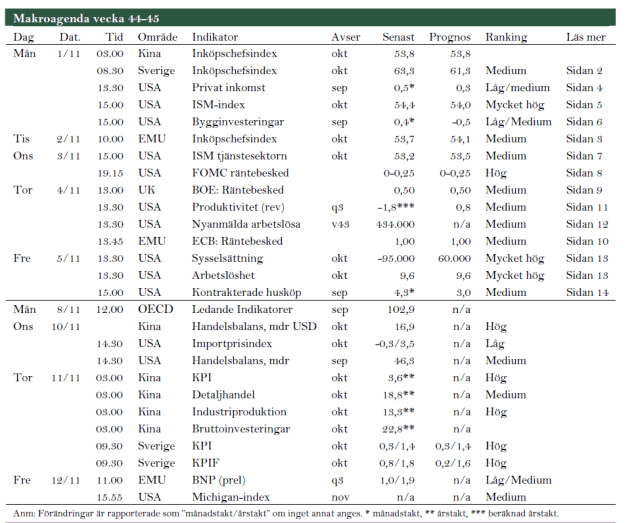This screenshot has width=640, height=523.
Task: Open Sidan 10 for ECB Räntebesked
Action: pyautogui.click(x=586, y=241)
